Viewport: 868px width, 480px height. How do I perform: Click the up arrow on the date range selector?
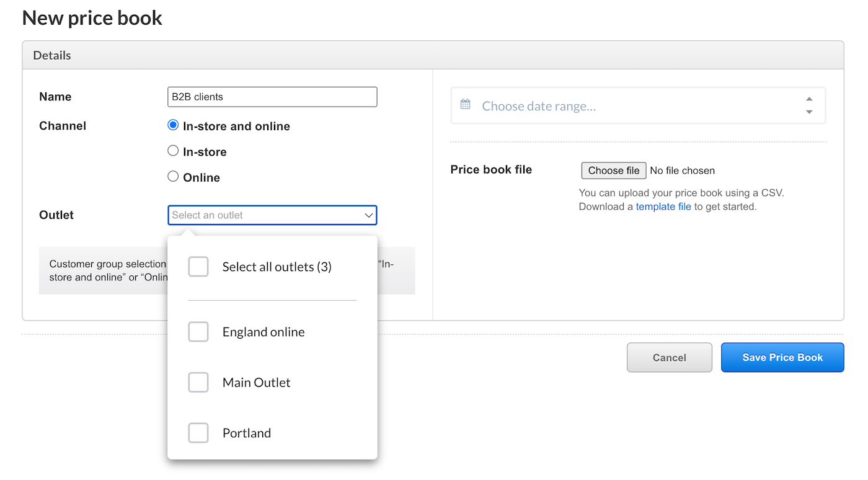(x=809, y=99)
